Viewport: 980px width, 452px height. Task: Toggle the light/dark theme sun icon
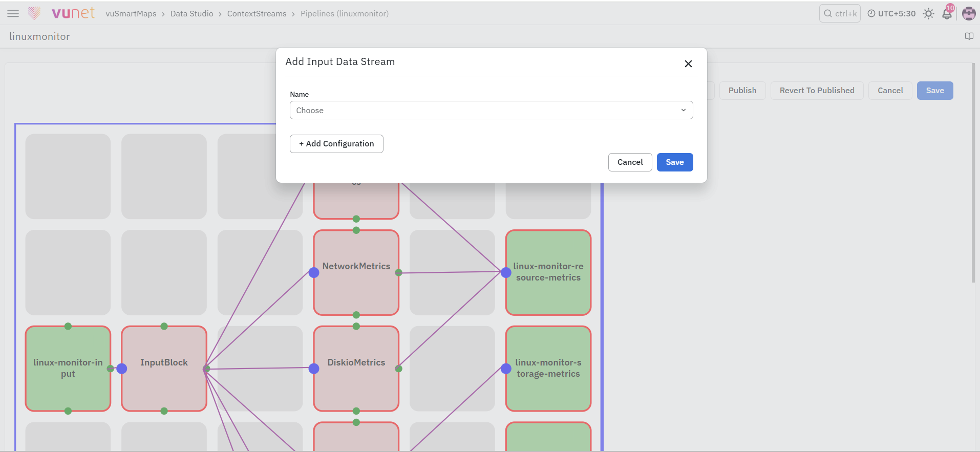(x=928, y=14)
